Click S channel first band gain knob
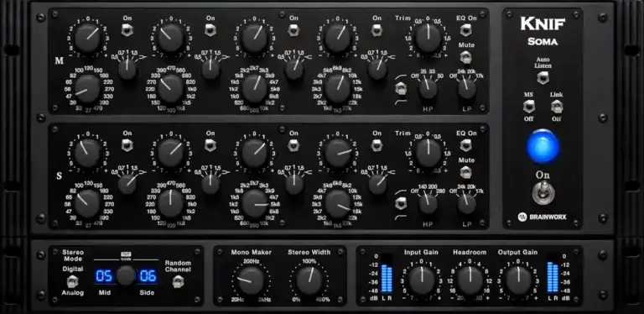This screenshot has height=314, width=644. [88, 153]
